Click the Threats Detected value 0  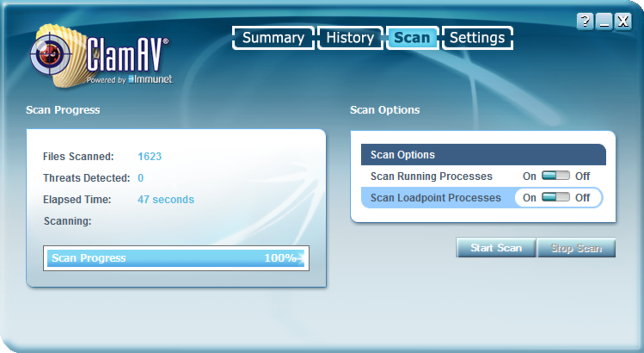tap(141, 178)
